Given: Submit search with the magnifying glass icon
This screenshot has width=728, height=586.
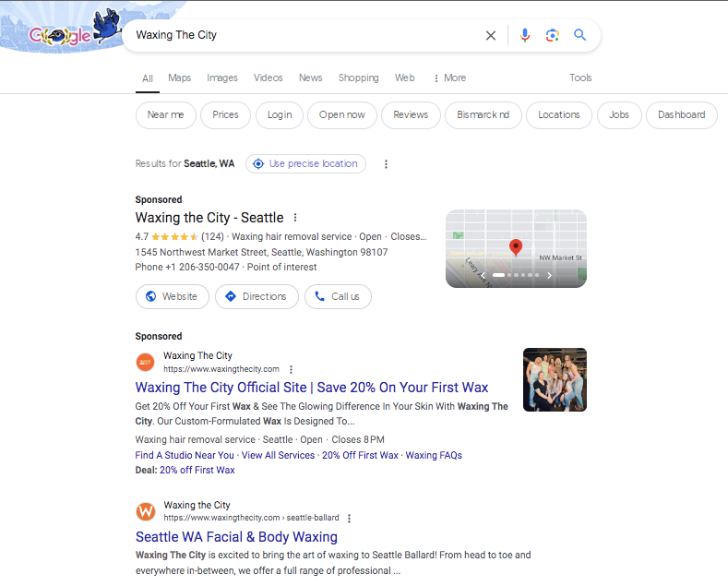Looking at the screenshot, I should coord(579,35).
